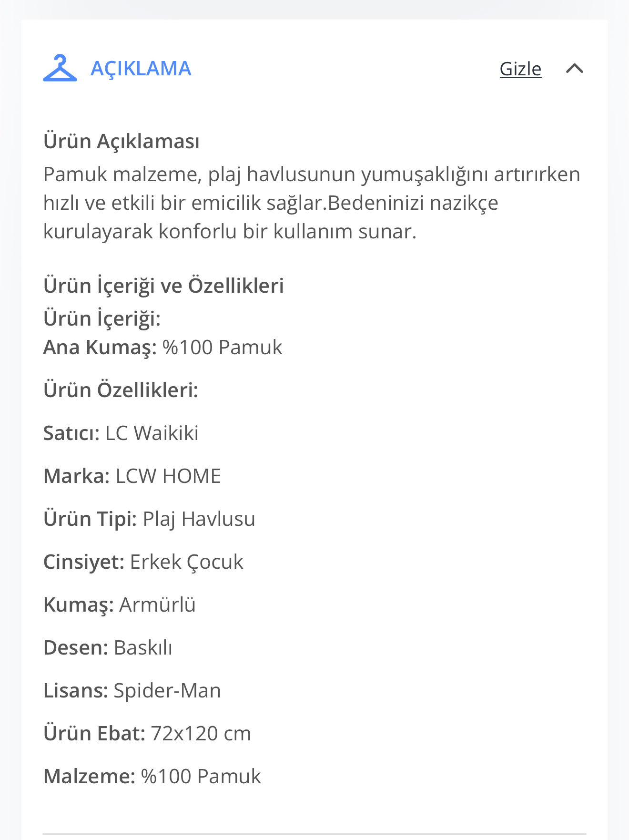Select the AÇIKLAMA section heading
Screen dimensions: 629x840
141,69
